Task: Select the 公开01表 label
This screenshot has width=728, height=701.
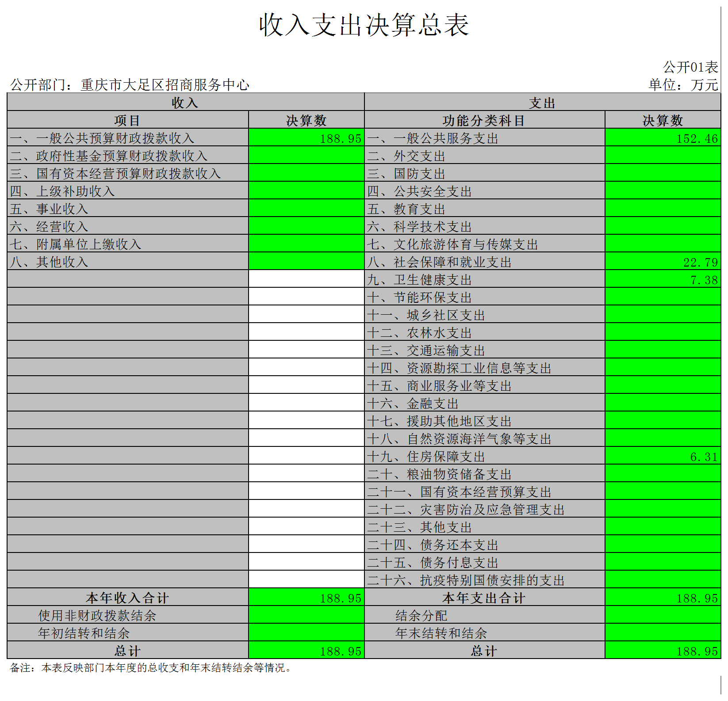Action: 690,67
